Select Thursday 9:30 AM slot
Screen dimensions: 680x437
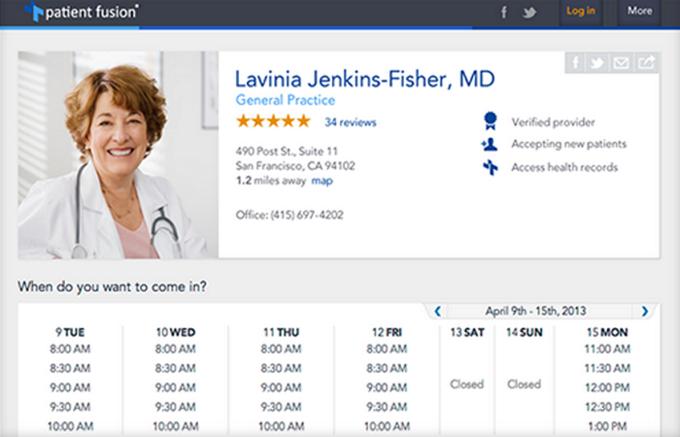(281, 407)
